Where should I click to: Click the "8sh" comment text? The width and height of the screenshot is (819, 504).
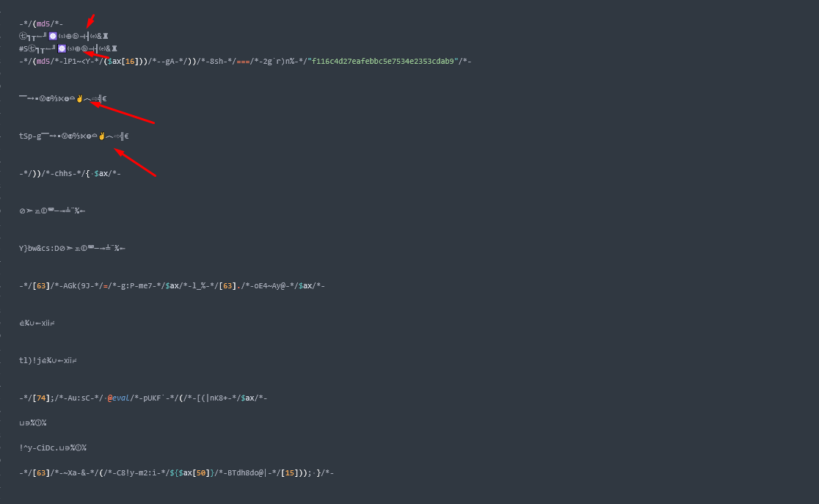coord(216,61)
